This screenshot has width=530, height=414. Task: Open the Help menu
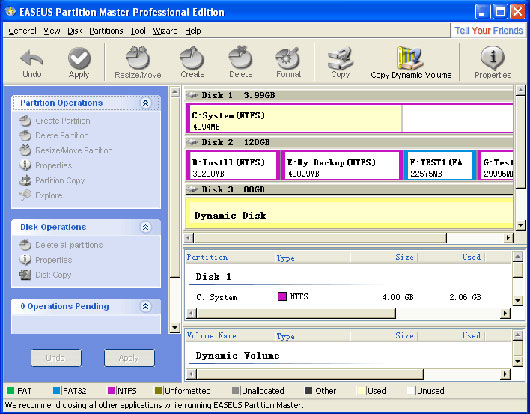[x=193, y=31]
